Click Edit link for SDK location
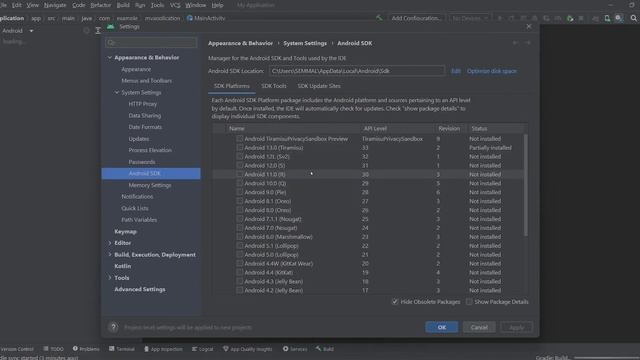This screenshot has height=360, width=640. [x=456, y=71]
